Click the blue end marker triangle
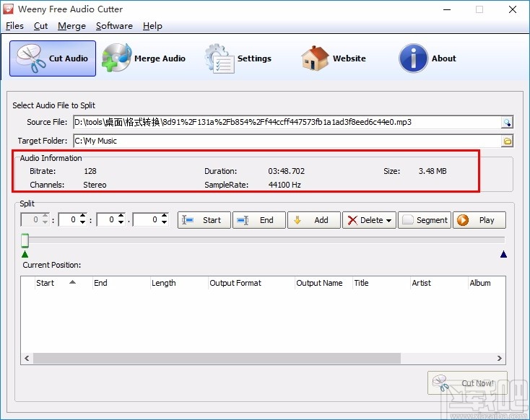The height and width of the screenshot is (420, 530). click(503, 254)
